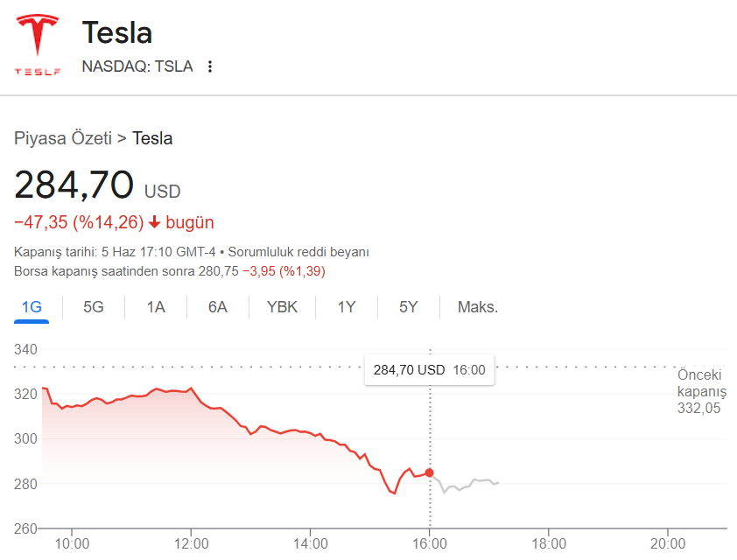Select the 6A time range tab

pyautogui.click(x=218, y=307)
